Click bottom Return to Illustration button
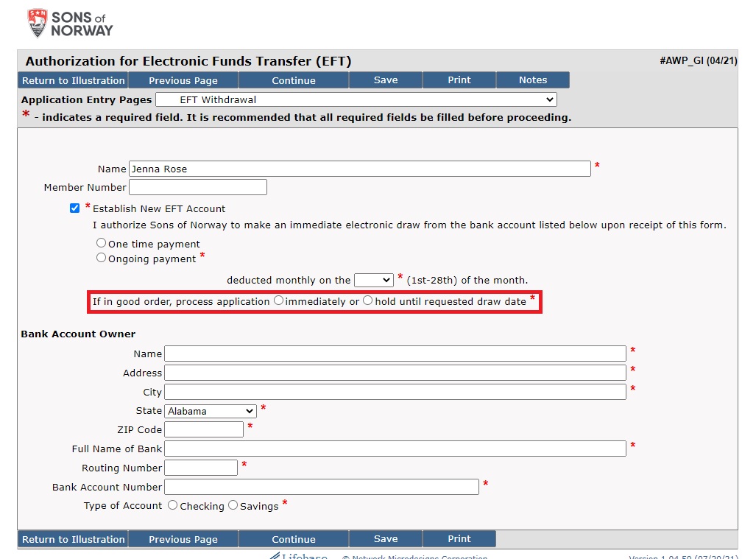The height and width of the screenshot is (559, 756). [74, 538]
